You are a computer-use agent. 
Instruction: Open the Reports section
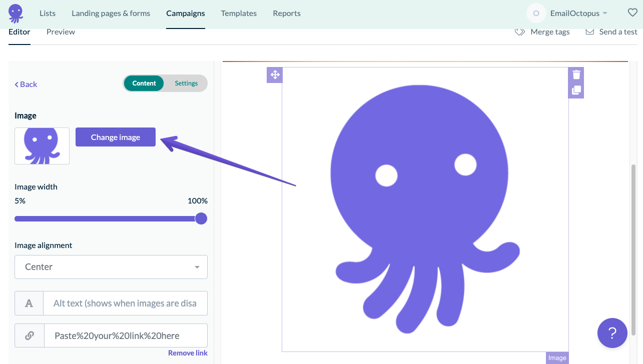point(287,13)
